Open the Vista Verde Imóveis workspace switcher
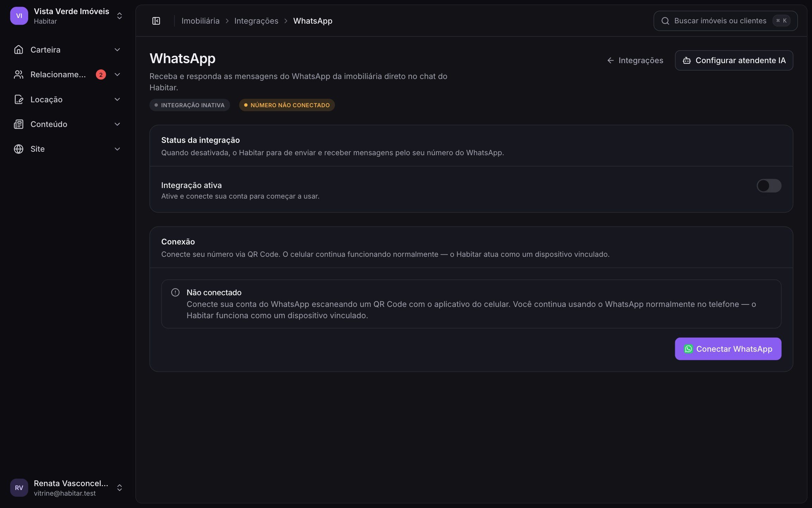 tap(67, 16)
